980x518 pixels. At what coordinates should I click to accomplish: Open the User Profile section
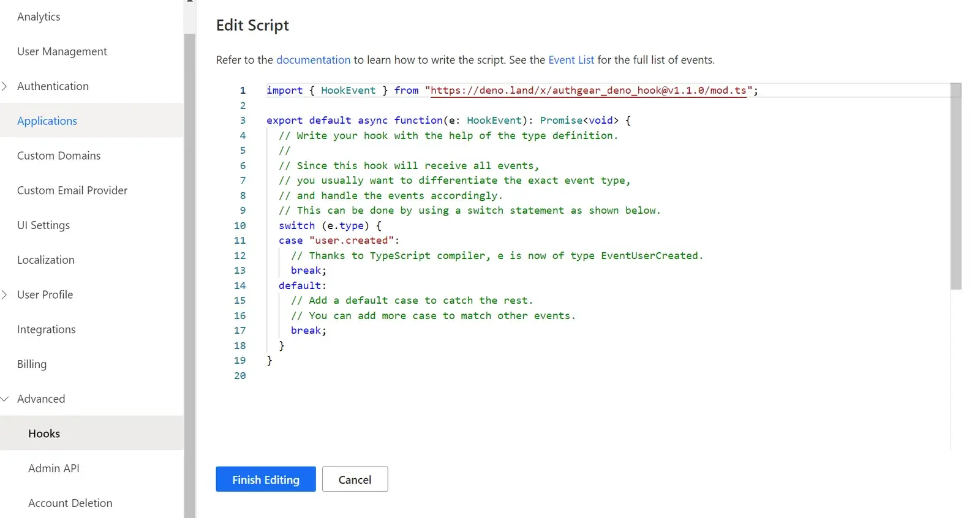pyautogui.click(x=45, y=295)
